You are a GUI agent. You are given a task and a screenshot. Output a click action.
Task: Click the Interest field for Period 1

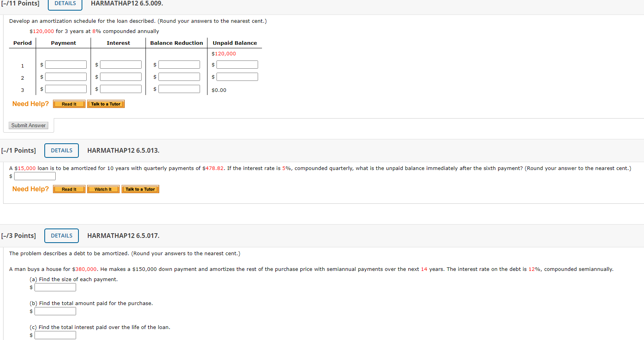coord(120,64)
